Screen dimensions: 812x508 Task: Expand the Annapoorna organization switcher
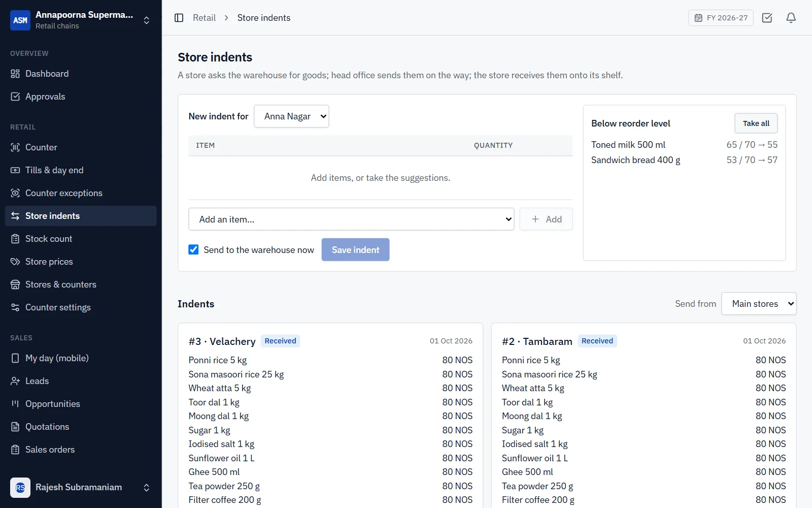point(146,20)
